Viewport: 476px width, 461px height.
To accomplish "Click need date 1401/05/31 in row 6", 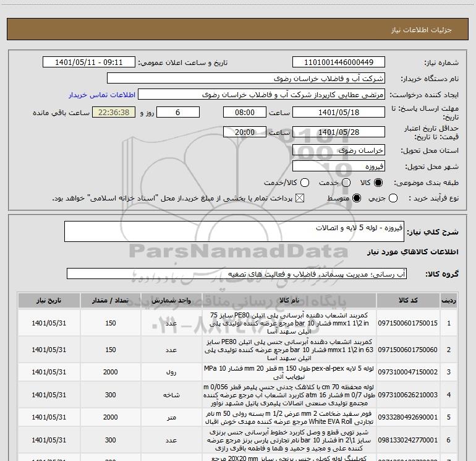I will (x=49, y=440).
